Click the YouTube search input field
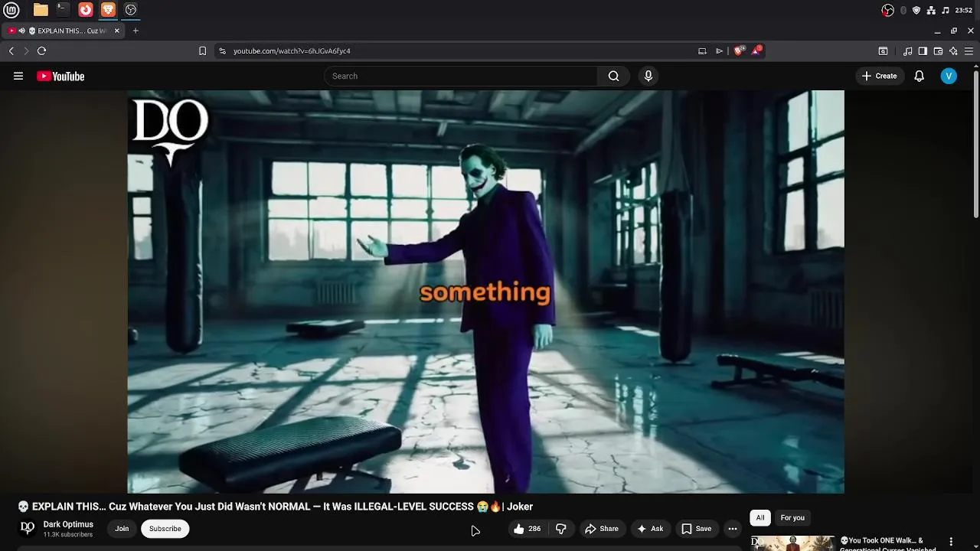Screen dimensions: 980x551 point(461,76)
